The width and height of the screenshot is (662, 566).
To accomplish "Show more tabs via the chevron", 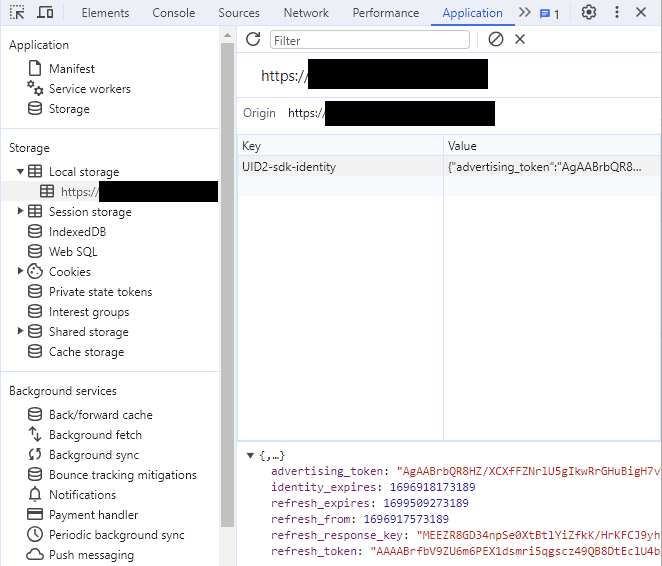I will coord(524,13).
